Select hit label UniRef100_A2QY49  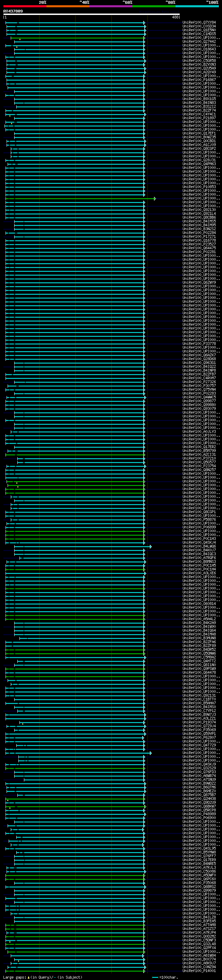199,72
